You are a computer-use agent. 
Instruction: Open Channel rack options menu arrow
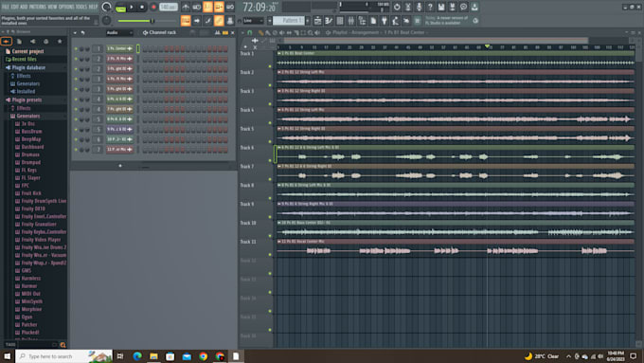pos(75,32)
